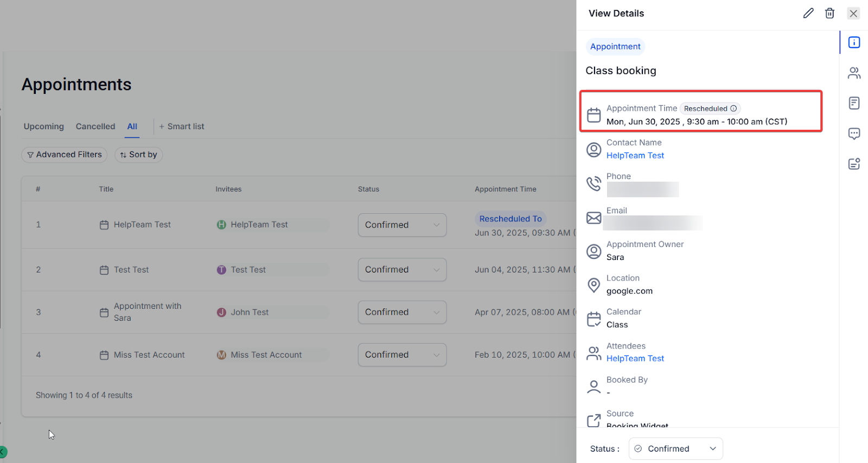Open the notes icon in right sidebar
Image resolution: width=868 pixels, height=463 pixels.
click(x=854, y=103)
